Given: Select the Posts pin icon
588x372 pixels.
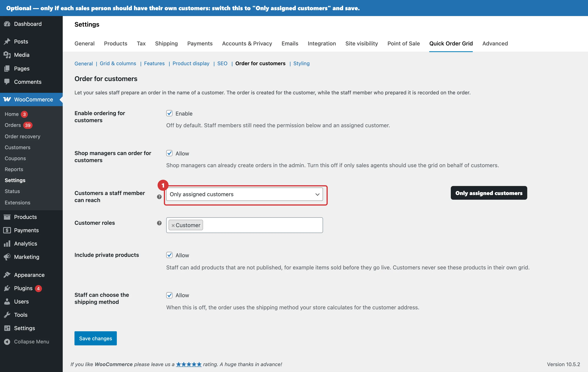Looking at the screenshot, I should click(x=7, y=42).
